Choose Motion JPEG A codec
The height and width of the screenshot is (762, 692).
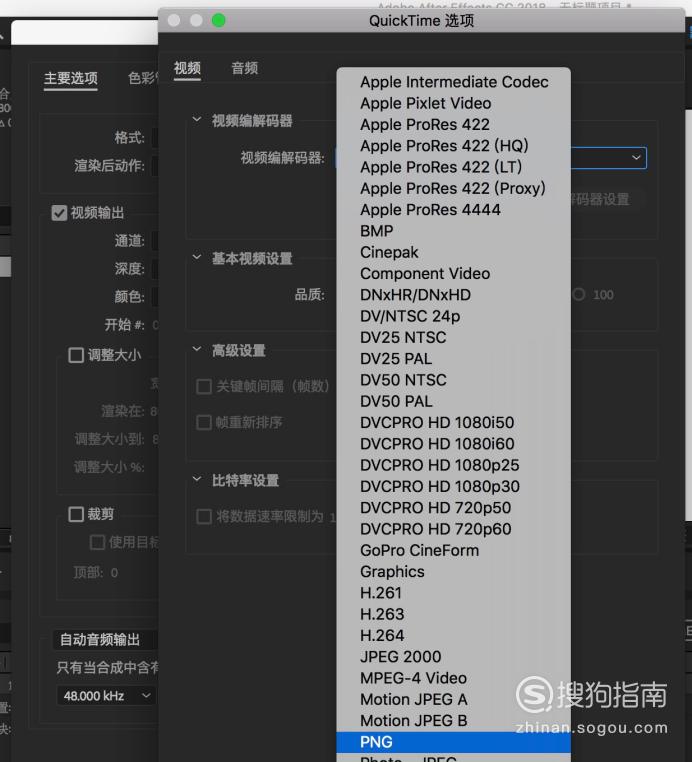453,699
